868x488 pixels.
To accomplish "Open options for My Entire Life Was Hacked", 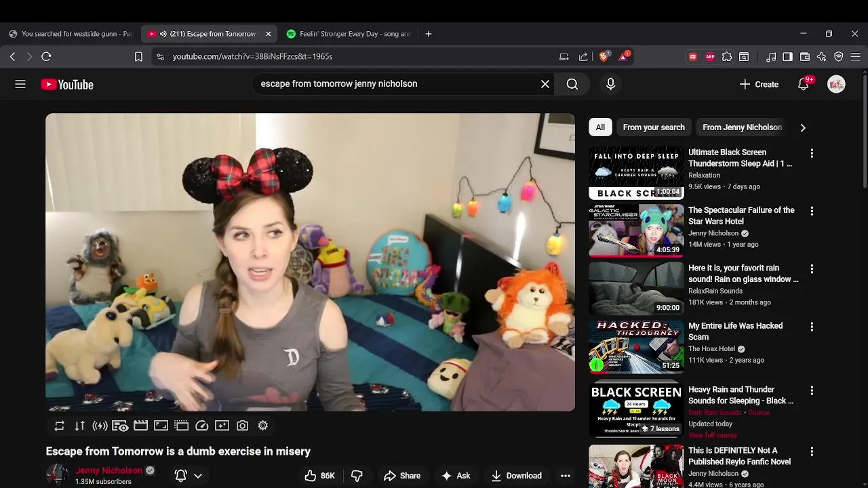I will (x=812, y=327).
